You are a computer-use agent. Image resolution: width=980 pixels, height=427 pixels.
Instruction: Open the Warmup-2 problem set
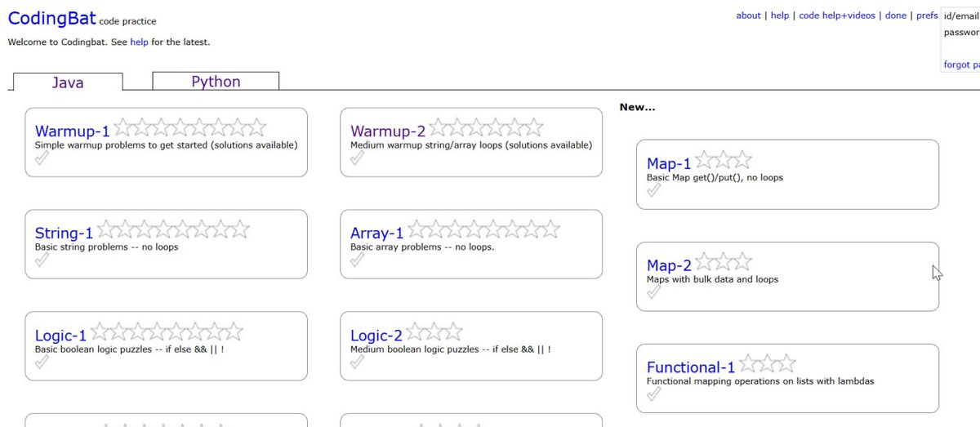pos(388,131)
